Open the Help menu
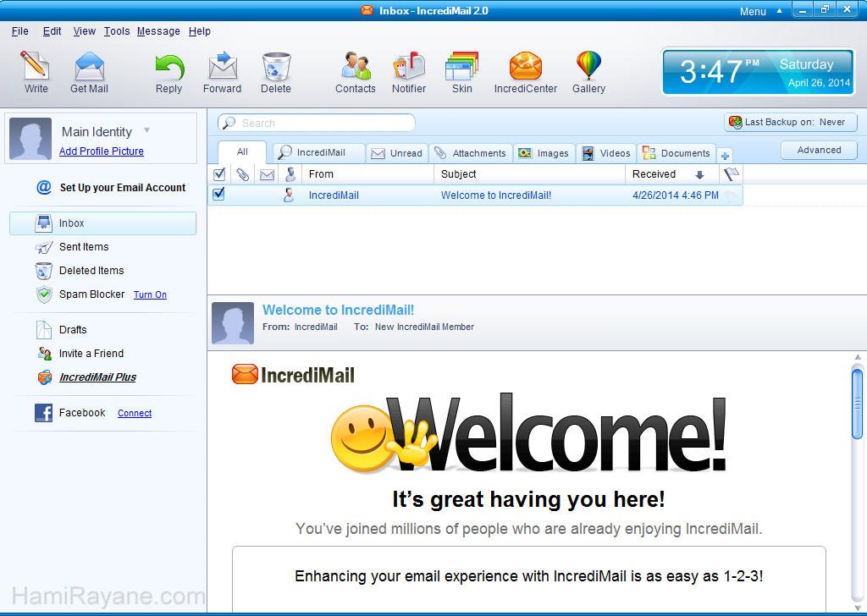Image resolution: width=867 pixels, height=616 pixels. 200,31
